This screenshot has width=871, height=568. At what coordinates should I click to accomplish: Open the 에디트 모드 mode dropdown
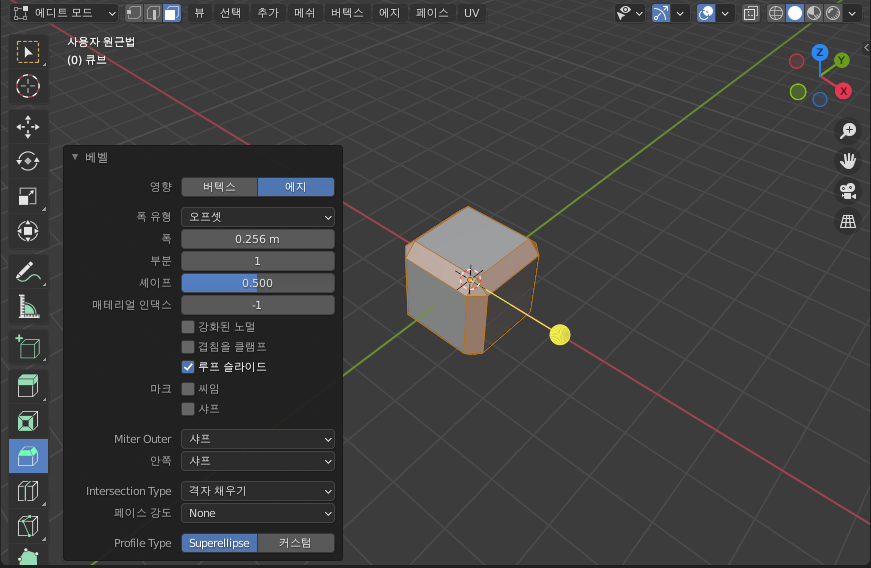click(64, 13)
